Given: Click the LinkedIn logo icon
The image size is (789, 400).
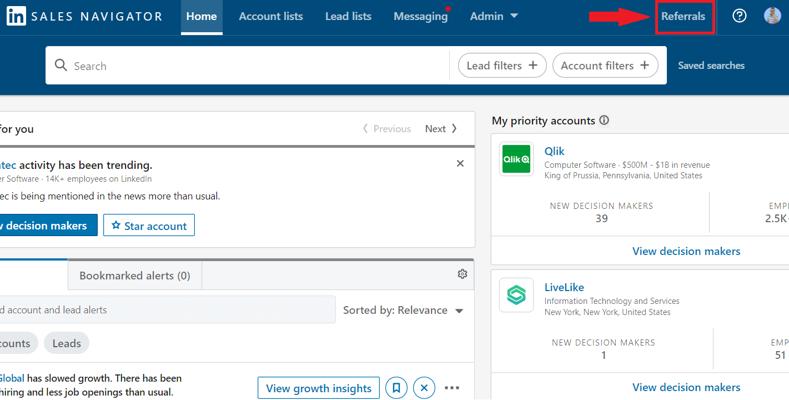Looking at the screenshot, I should pyautogui.click(x=16, y=16).
